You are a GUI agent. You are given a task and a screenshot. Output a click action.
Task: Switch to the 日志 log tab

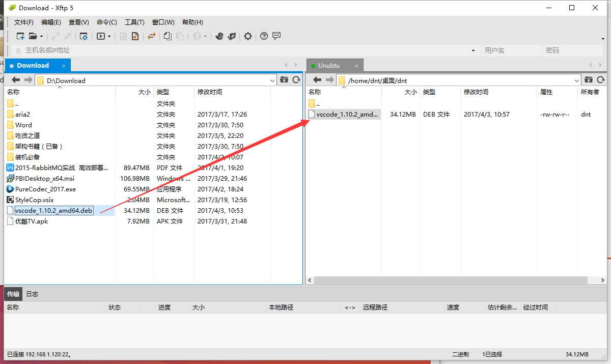point(32,294)
